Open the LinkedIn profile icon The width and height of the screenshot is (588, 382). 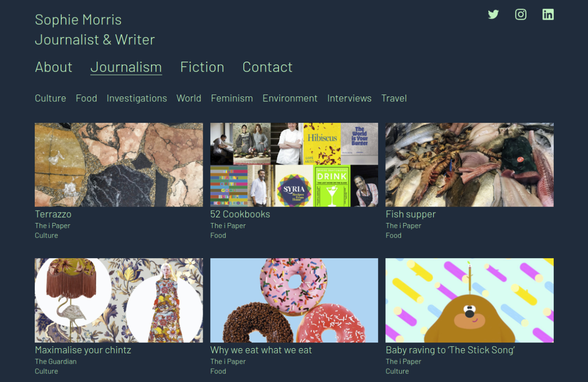click(548, 15)
